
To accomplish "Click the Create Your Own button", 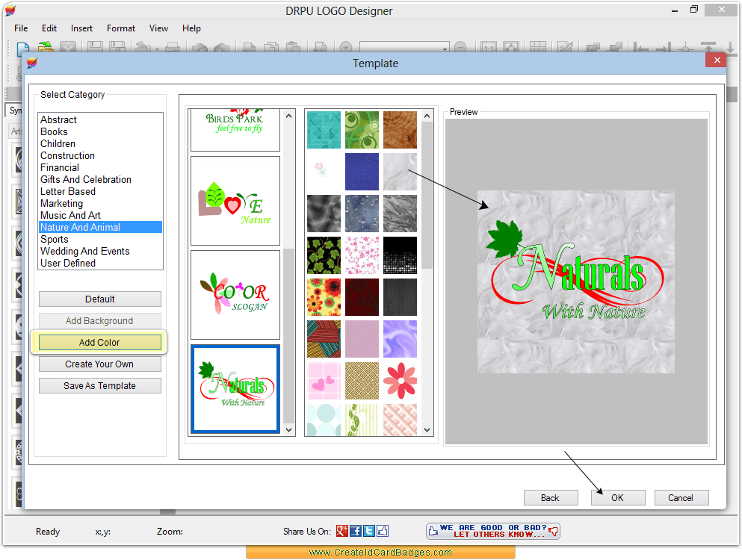I will [100, 364].
